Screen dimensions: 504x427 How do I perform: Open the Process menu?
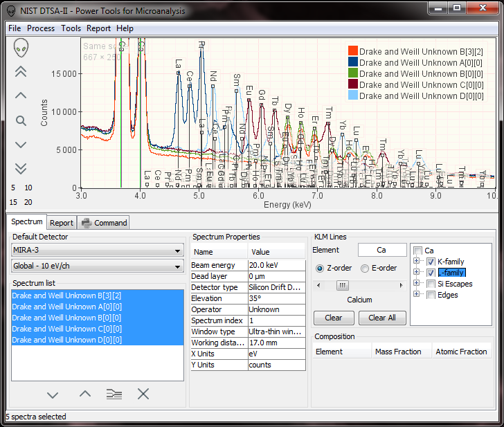(x=41, y=28)
